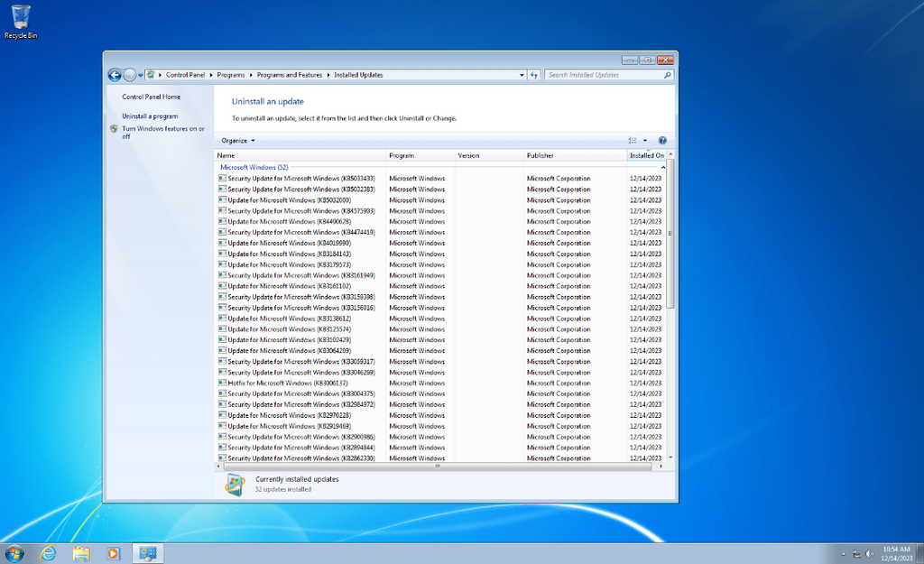Open Uninstall a program link
The height and width of the screenshot is (564, 924).
[150, 116]
